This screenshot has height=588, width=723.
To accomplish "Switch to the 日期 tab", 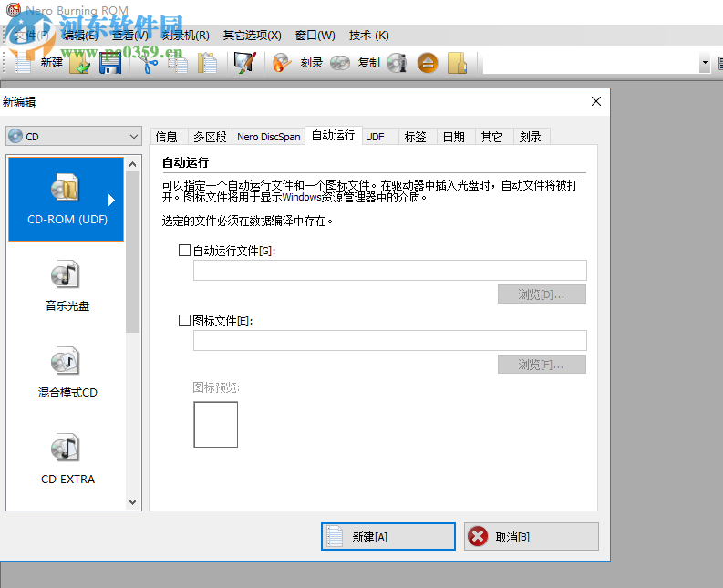I will 454,137.
